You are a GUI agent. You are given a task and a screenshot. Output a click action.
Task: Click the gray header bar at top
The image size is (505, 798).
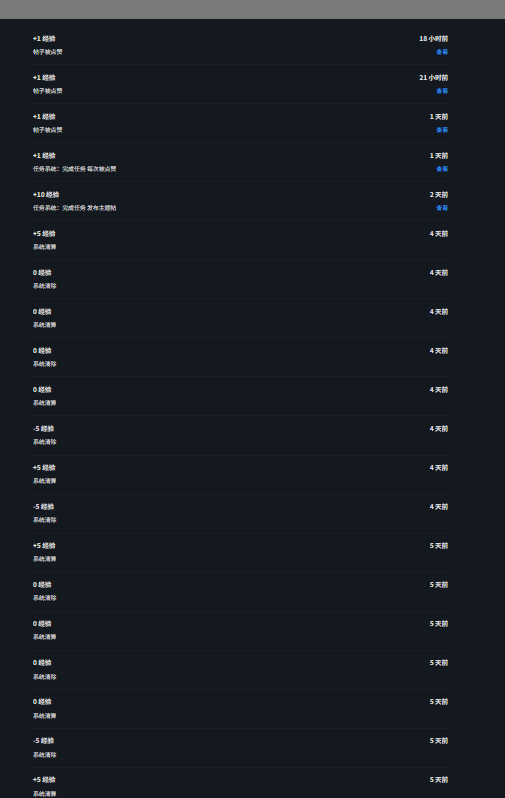(252, 9)
